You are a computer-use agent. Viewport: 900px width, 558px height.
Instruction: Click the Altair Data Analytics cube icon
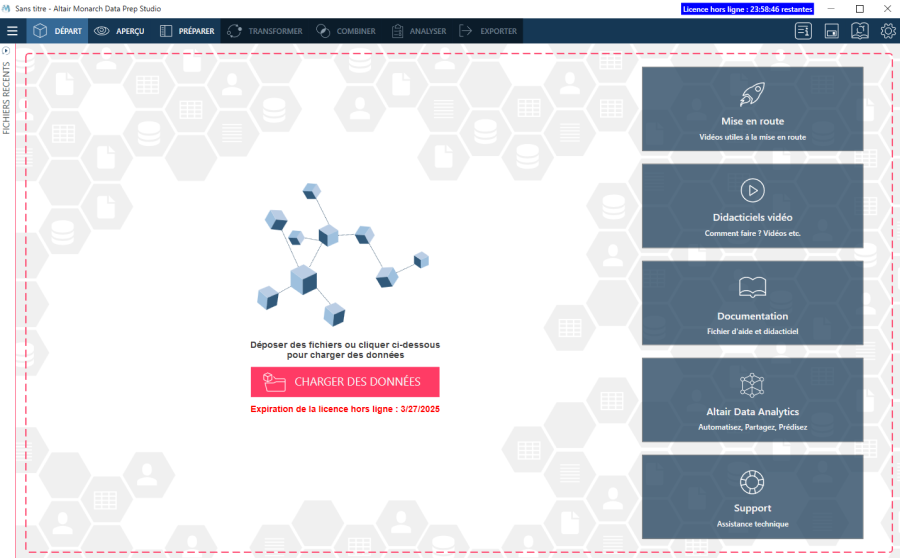(752, 384)
